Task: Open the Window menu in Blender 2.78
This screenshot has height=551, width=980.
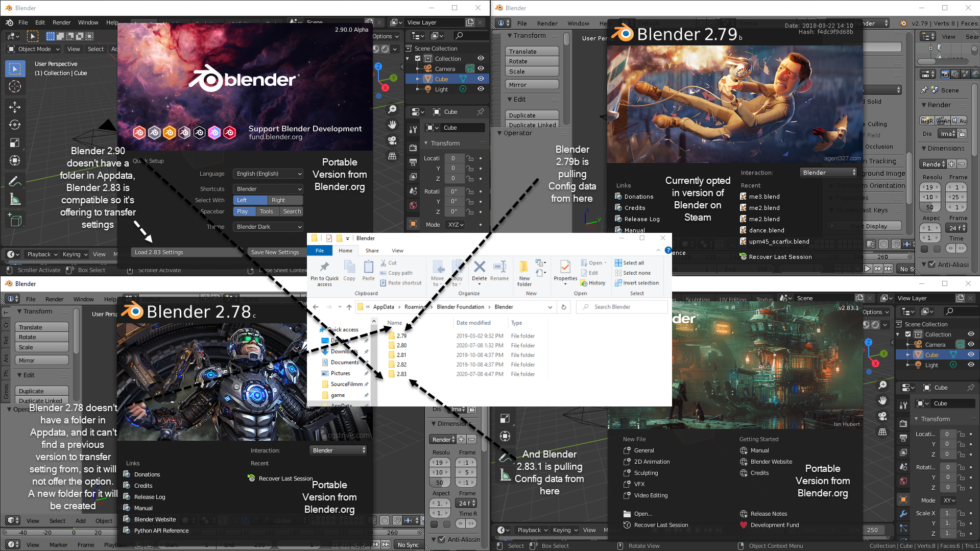Action: click(x=84, y=299)
